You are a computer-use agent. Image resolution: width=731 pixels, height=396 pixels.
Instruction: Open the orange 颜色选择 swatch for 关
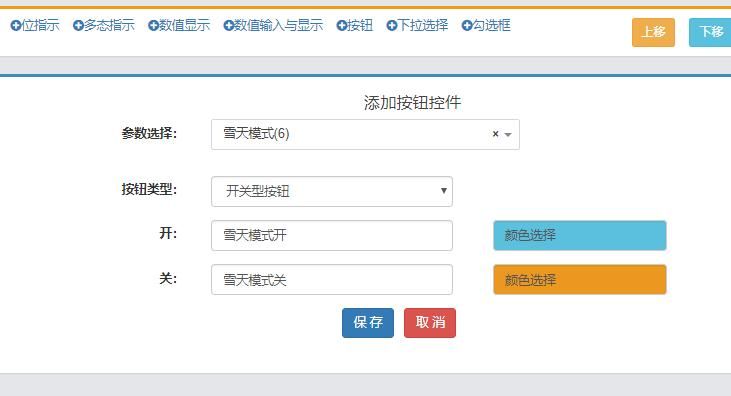[580, 280]
